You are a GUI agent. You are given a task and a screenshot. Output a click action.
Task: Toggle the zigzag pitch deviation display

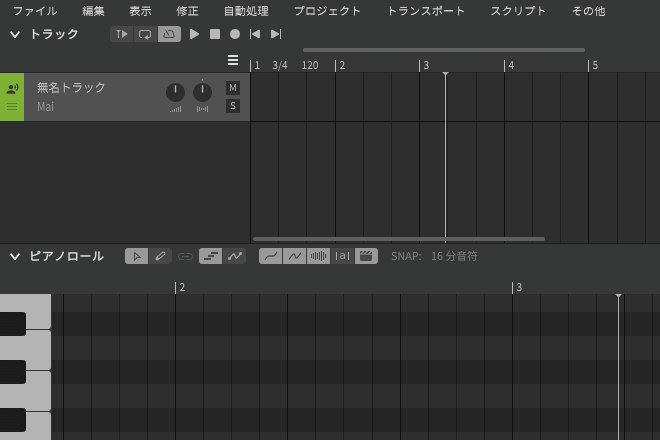tap(295, 256)
